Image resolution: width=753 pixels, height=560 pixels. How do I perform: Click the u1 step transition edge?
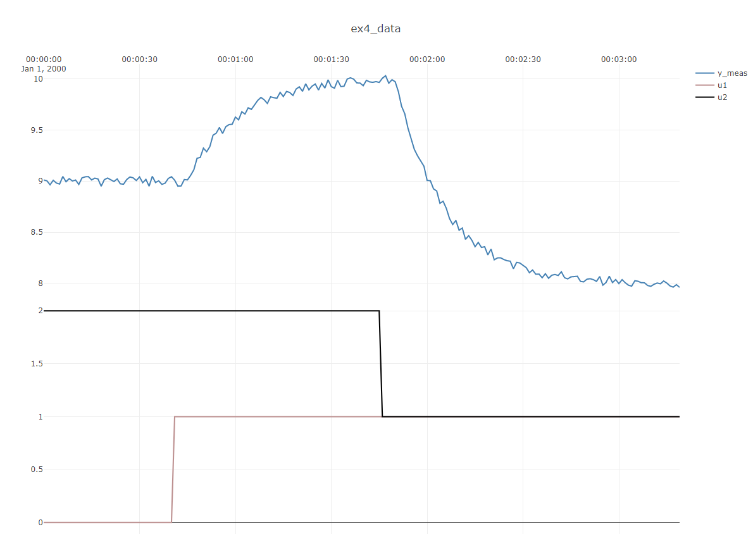[x=173, y=468]
